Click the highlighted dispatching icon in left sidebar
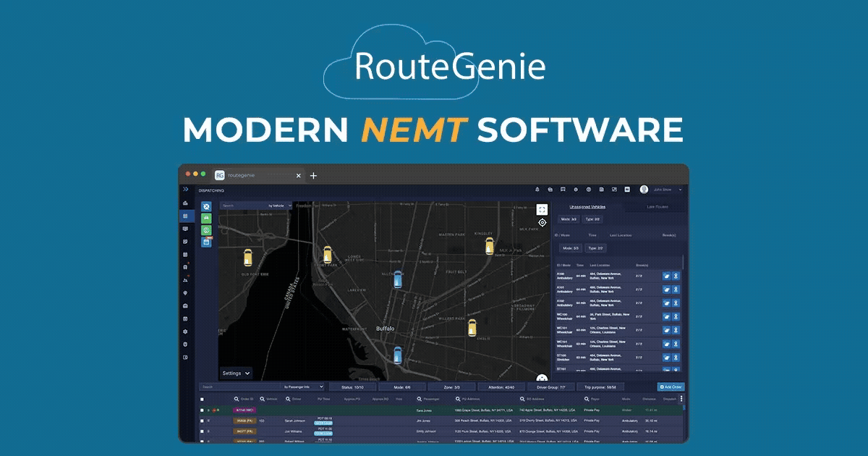Screen dimensions: 868x456 (186, 216)
